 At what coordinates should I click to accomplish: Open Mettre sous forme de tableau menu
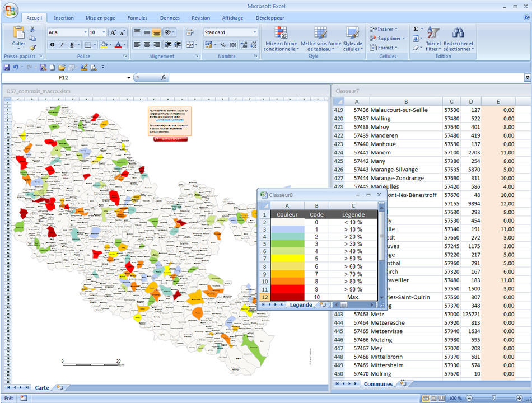click(x=321, y=39)
